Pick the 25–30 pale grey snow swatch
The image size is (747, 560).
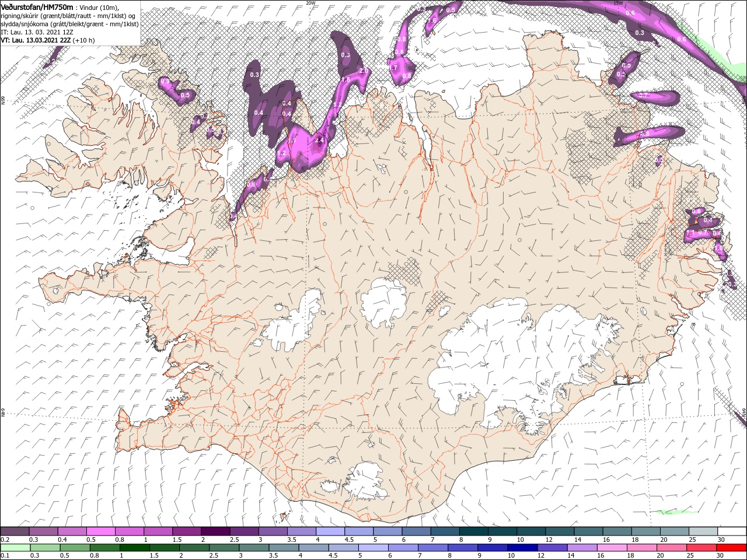coord(703,531)
